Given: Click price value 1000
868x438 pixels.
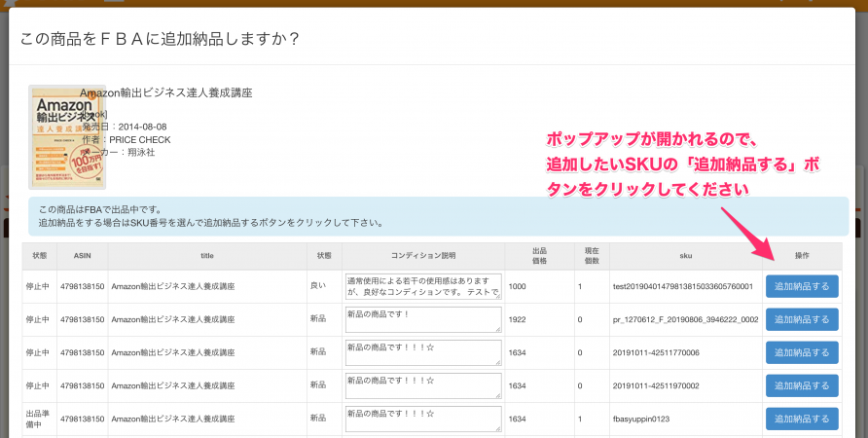Looking at the screenshot, I should tap(517, 287).
